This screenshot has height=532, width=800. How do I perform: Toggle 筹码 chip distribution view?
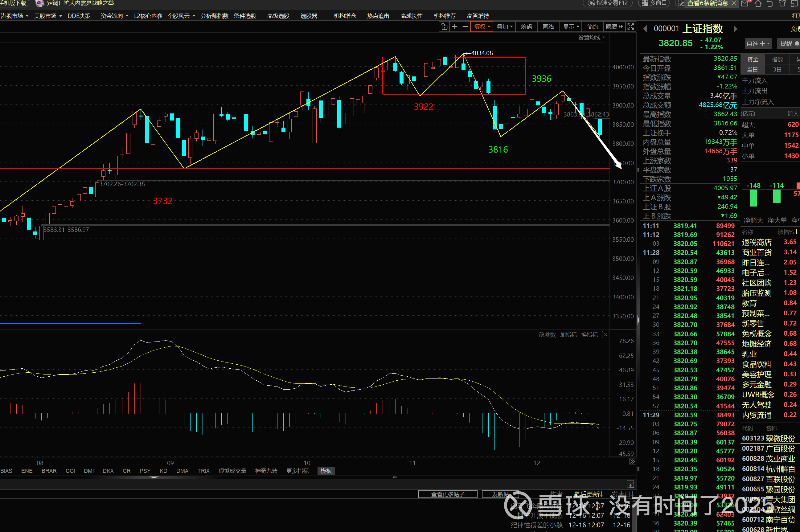526,27
